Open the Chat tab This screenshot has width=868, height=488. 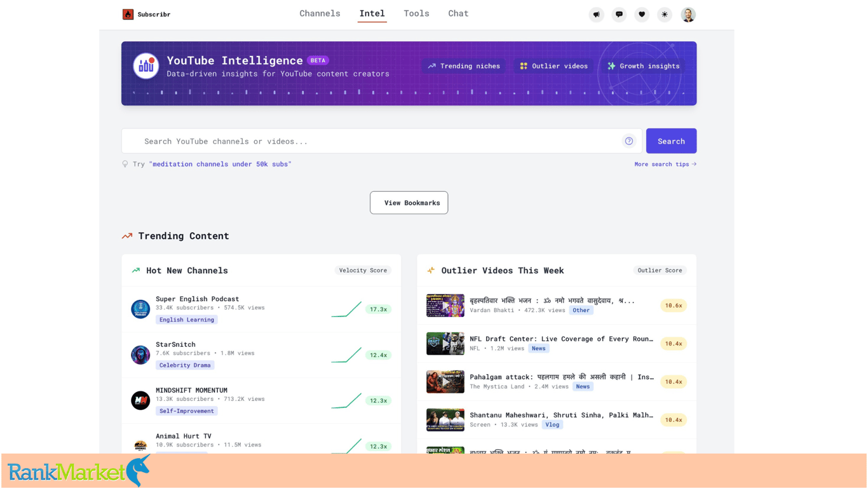(x=459, y=13)
